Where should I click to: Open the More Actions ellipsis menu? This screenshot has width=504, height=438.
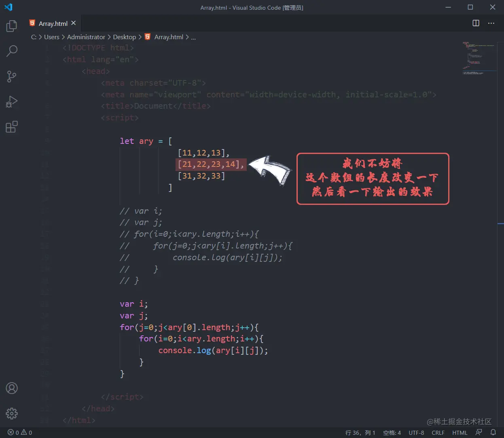pos(491,23)
